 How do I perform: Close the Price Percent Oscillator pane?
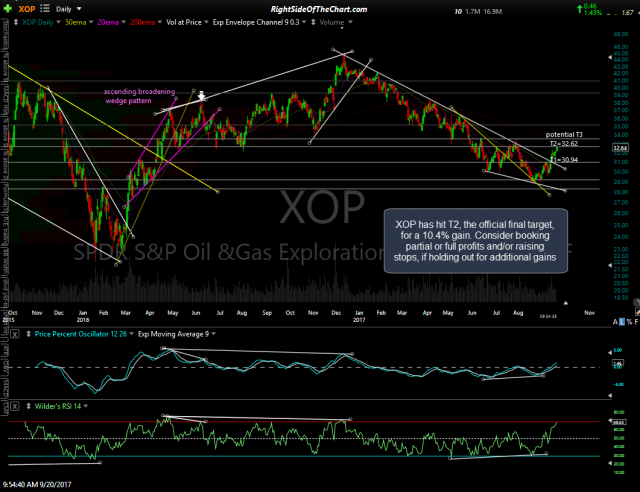15,334
